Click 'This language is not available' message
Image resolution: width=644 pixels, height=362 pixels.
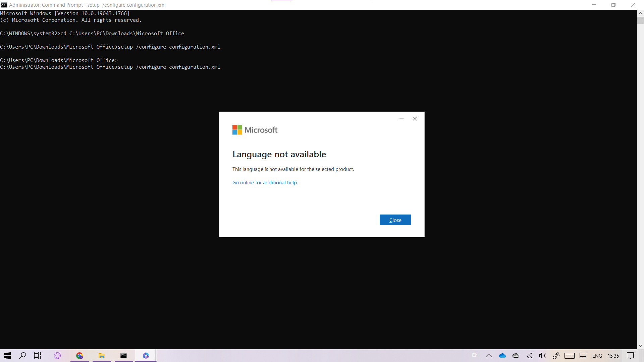293,169
